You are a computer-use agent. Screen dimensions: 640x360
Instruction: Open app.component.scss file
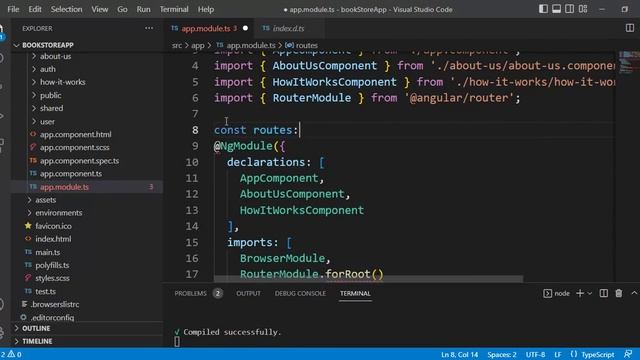pyautogui.click(x=75, y=147)
